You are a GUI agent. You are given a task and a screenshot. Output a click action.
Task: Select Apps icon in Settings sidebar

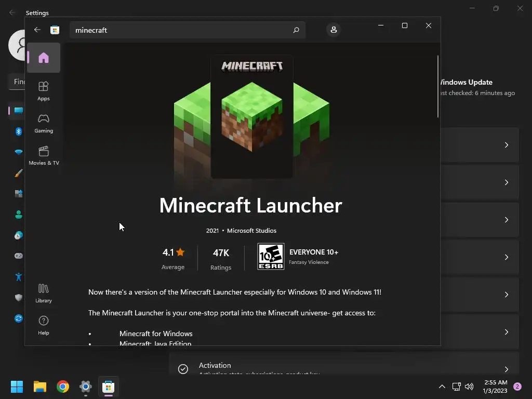(18, 193)
